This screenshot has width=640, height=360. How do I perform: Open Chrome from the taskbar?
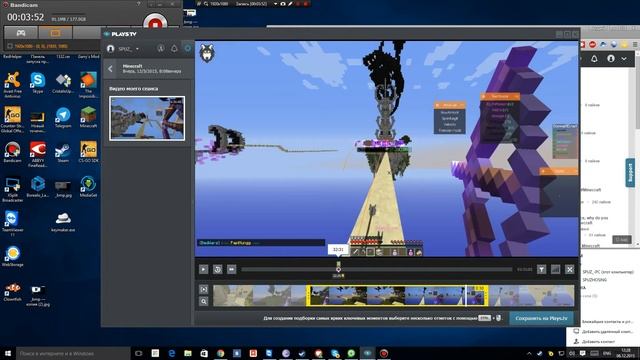tap(220, 353)
